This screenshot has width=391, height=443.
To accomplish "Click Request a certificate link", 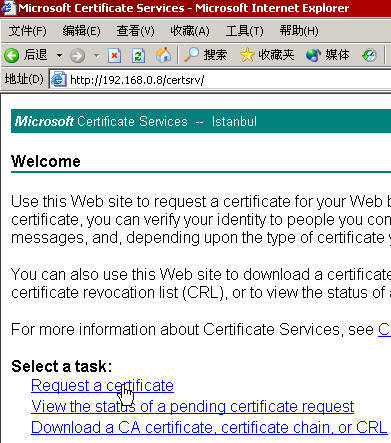I will [x=102, y=386].
